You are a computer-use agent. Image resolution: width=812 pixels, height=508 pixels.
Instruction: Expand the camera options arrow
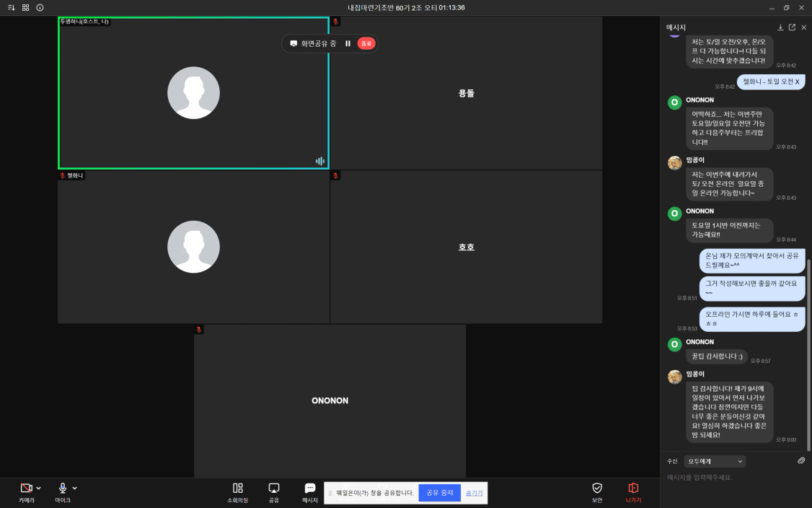pyautogui.click(x=38, y=489)
